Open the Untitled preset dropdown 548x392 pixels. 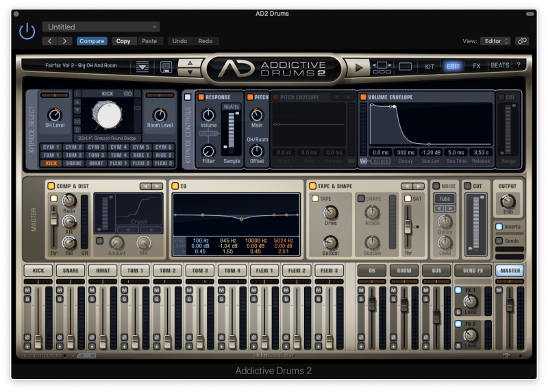[x=101, y=27]
